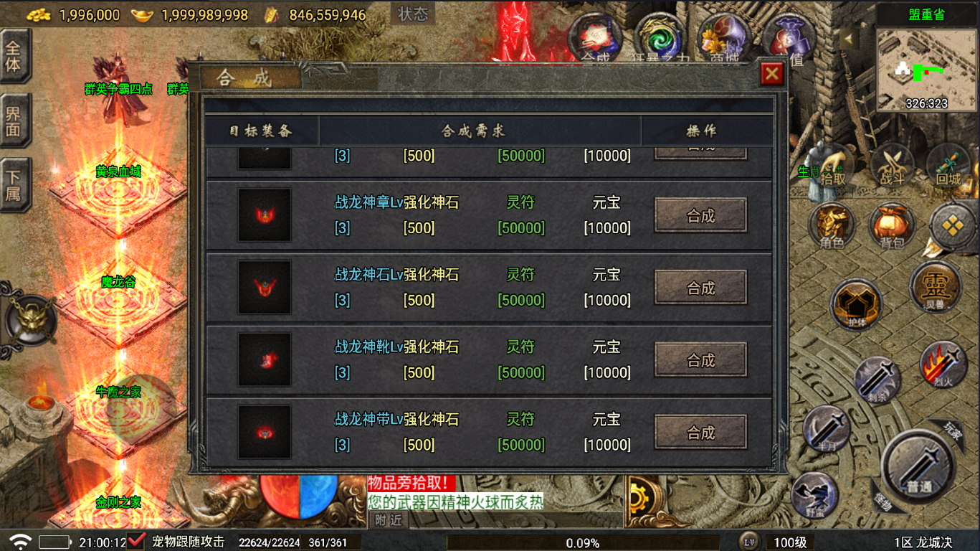Click the experience progress bar
This screenshot has height=551, width=980.
coord(583,542)
